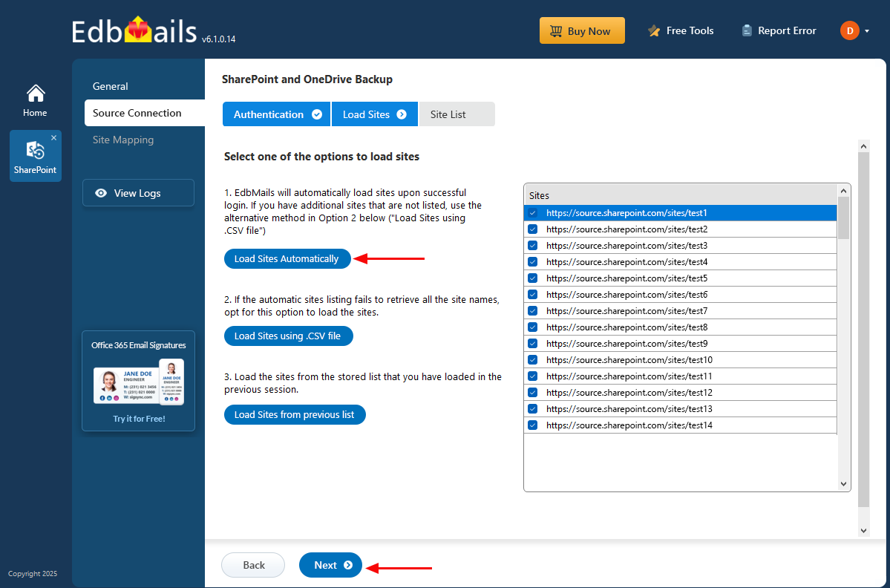Select the sites/test14 URL row
Image resolution: width=890 pixels, height=588 pixels.
(681, 425)
